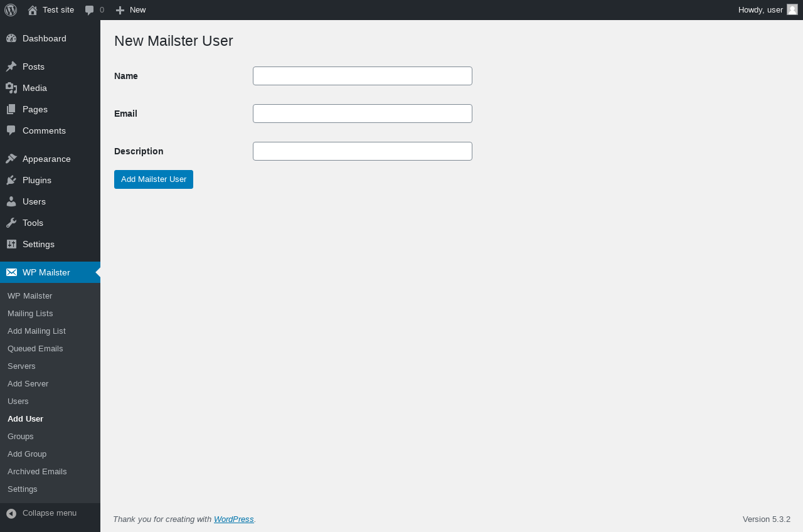Open WP Mailster submenu link
This screenshot has height=532, width=803.
[29, 295]
